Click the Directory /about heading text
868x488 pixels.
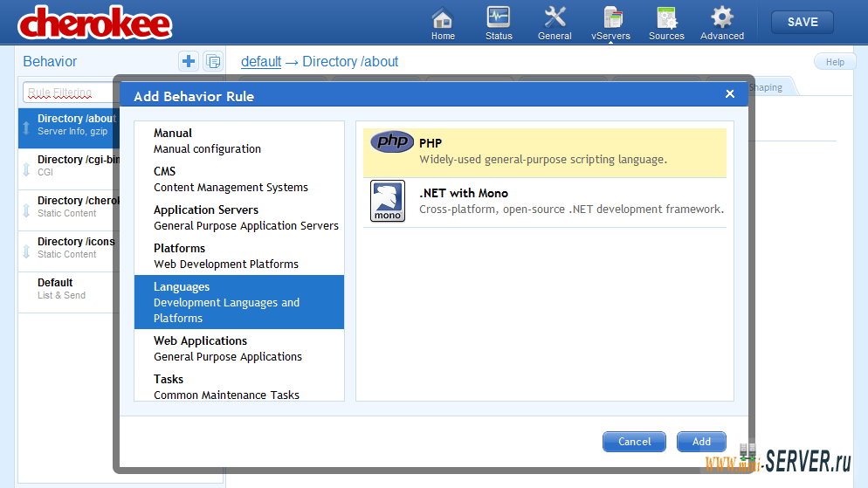[350, 61]
